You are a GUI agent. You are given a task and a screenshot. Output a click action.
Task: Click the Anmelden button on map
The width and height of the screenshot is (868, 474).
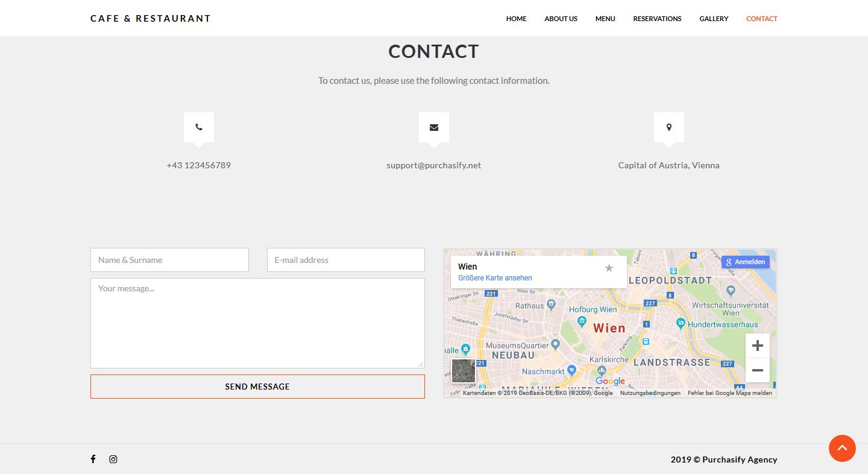(746, 262)
